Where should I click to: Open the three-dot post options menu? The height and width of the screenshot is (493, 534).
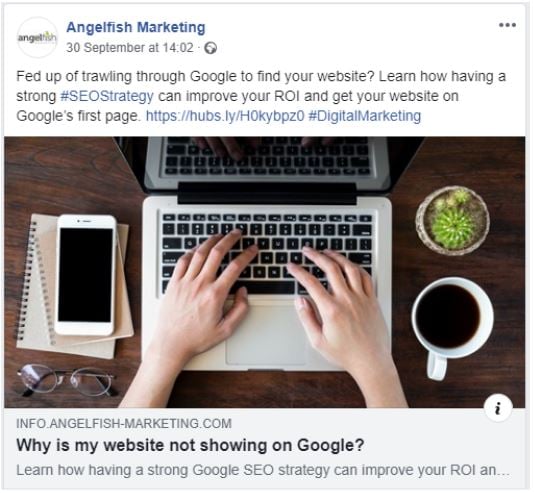coord(507,25)
